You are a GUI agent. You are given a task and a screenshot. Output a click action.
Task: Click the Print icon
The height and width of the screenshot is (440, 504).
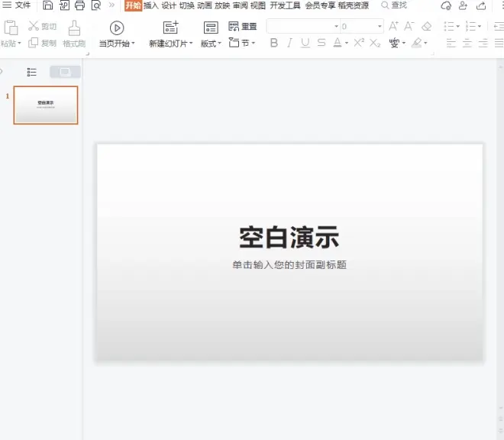(79, 5)
